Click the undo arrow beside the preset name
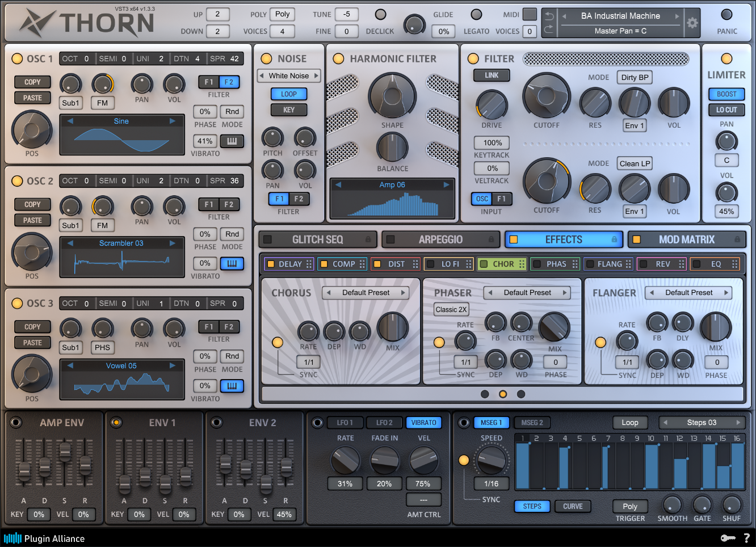 point(549,16)
